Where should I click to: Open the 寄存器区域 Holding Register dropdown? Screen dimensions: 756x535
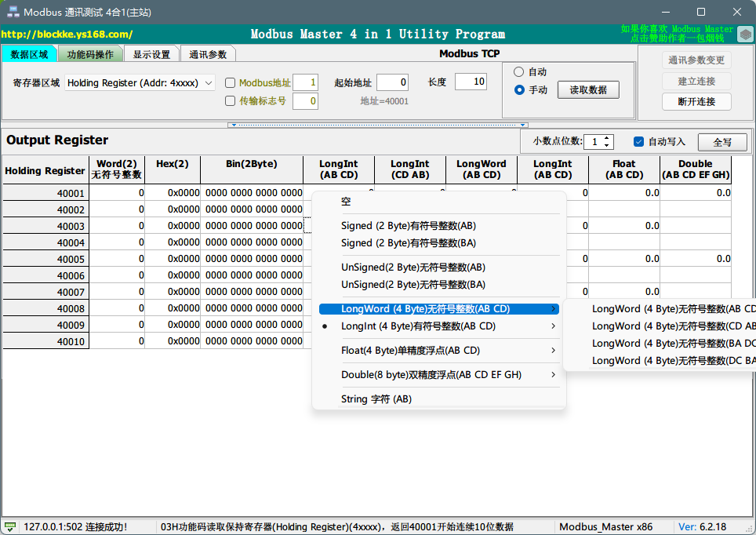point(140,82)
